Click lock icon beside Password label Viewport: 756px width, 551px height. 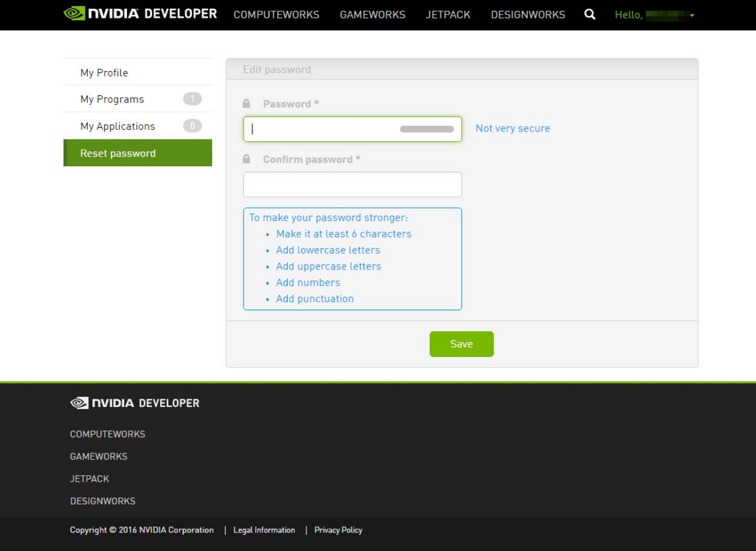(247, 103)
